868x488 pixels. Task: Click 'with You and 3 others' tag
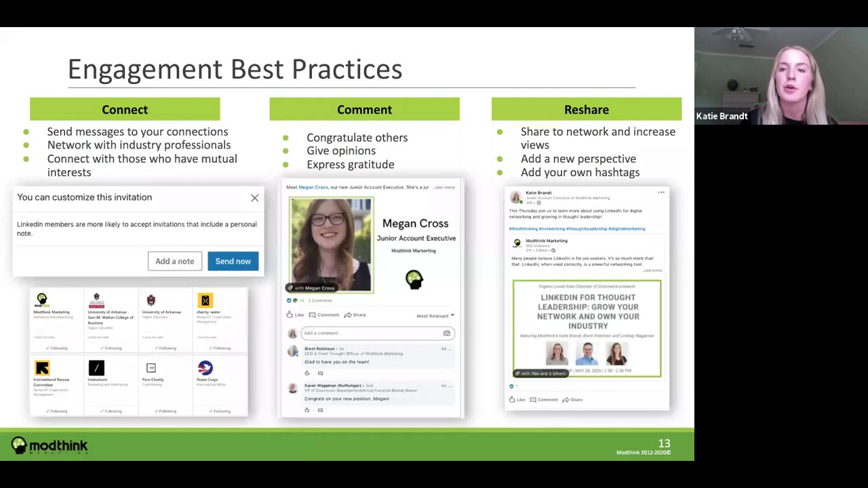pyautogui.click(x=540, y=373)
